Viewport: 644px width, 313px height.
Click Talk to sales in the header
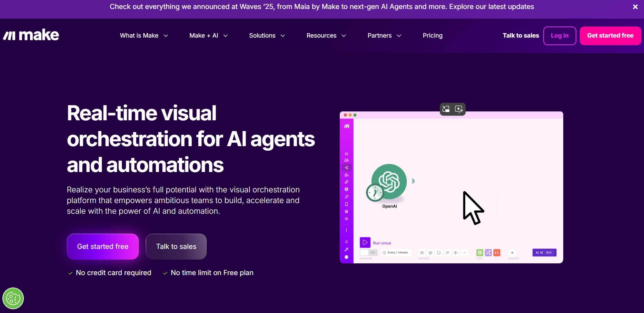point(521,36)
